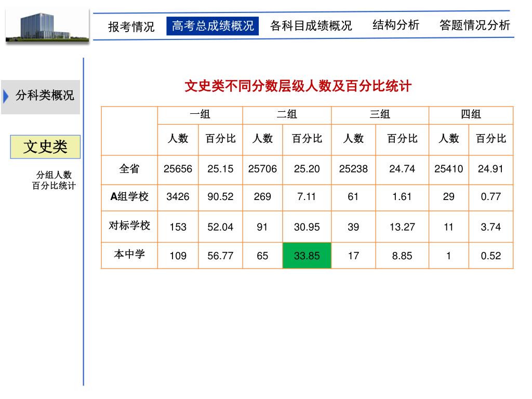Click the cell with value 25.20
Screen dimensions: 532x399
(x=307, y=170)
